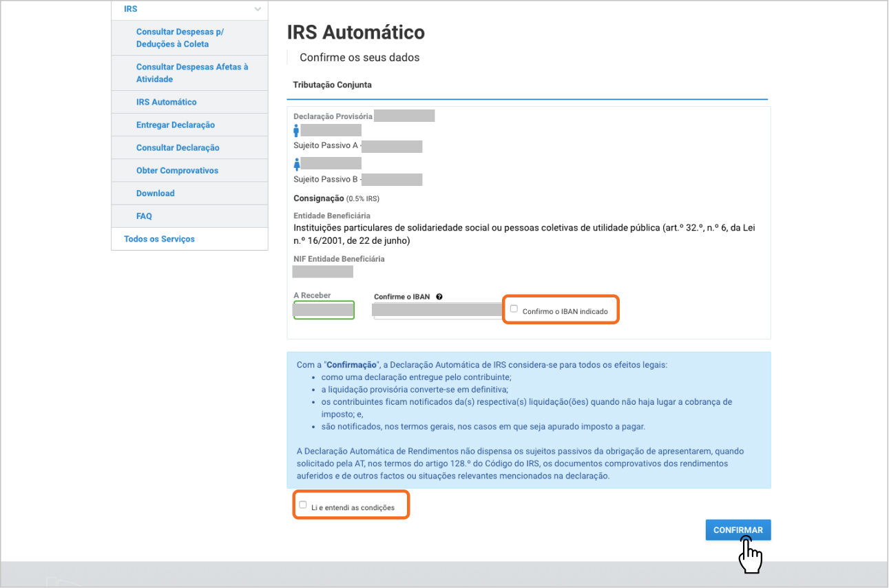Collapse the IRS section chevron

pyautogui.click(x=258, y=10)
